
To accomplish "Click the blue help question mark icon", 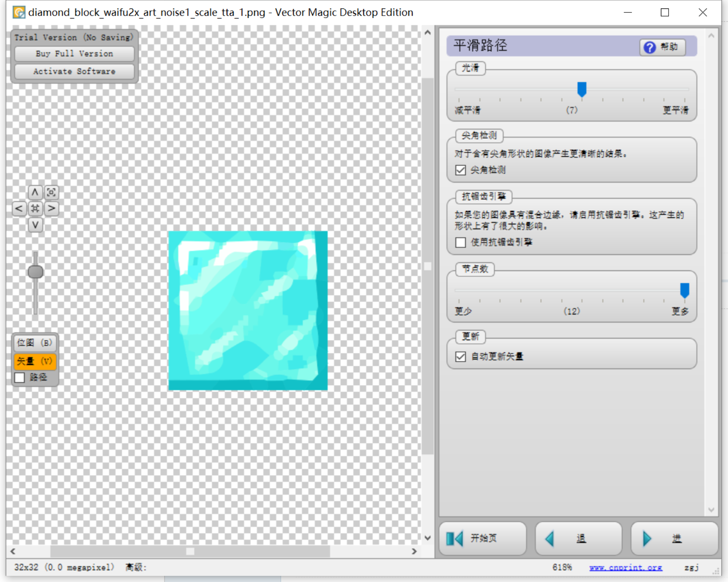I will click(650, 47).
